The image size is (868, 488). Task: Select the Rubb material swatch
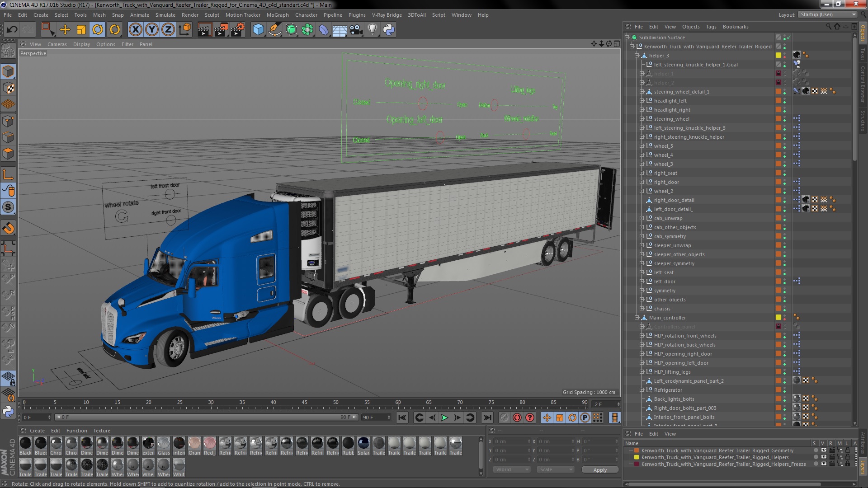(348, 446)
